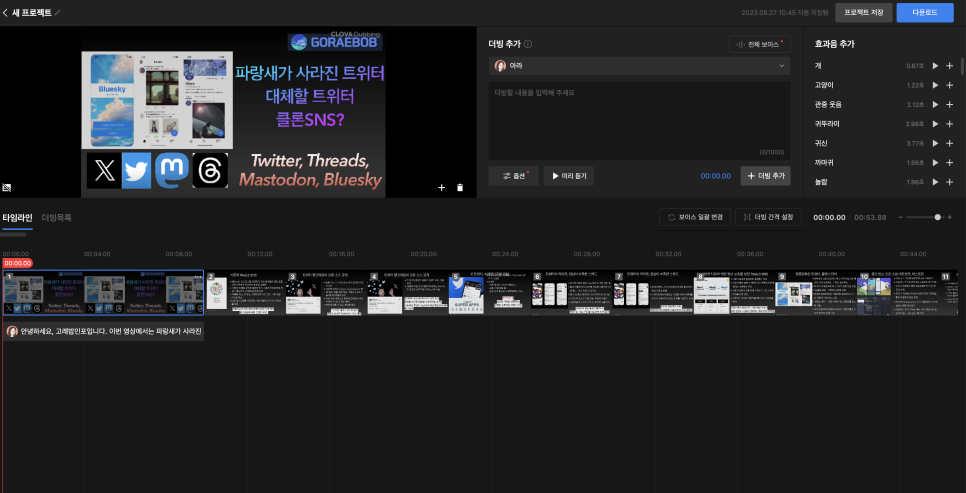Click 보이스 일괄 변경 button
This screenshot has height=493, width=966.
coord(695,217)
